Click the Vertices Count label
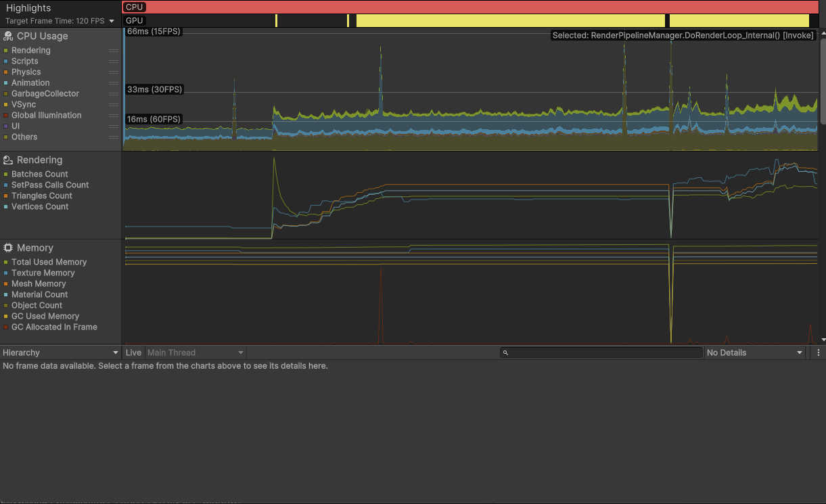Screen dimensions: 826x504 pyautogui.click(x=40, y=206)
